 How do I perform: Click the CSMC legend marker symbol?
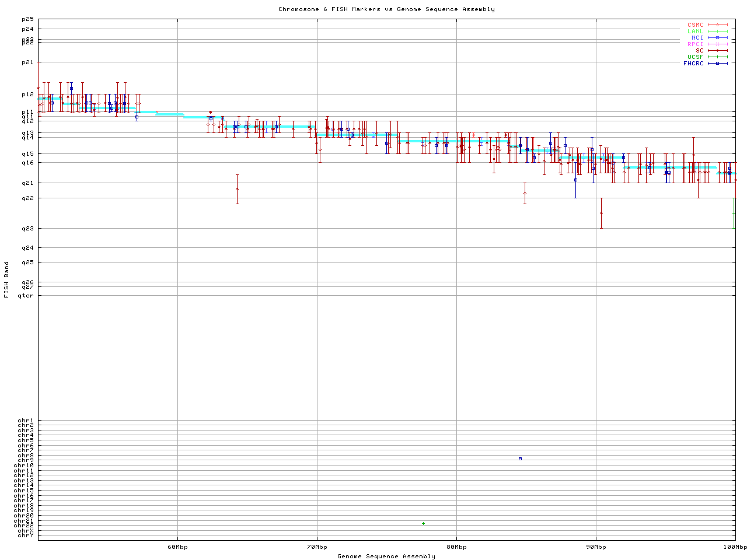coord(718,25)
